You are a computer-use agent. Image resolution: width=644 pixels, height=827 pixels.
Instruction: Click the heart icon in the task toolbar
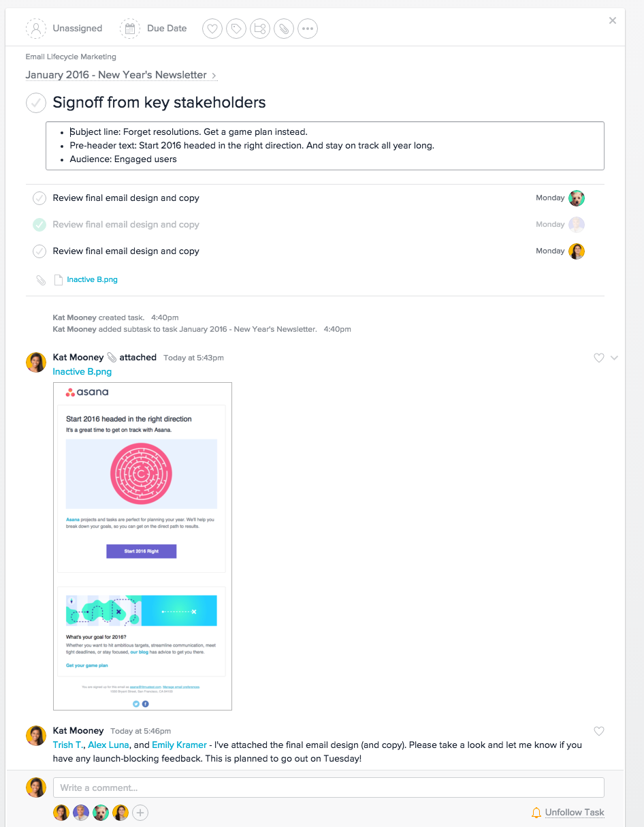(x=213, y=29)
